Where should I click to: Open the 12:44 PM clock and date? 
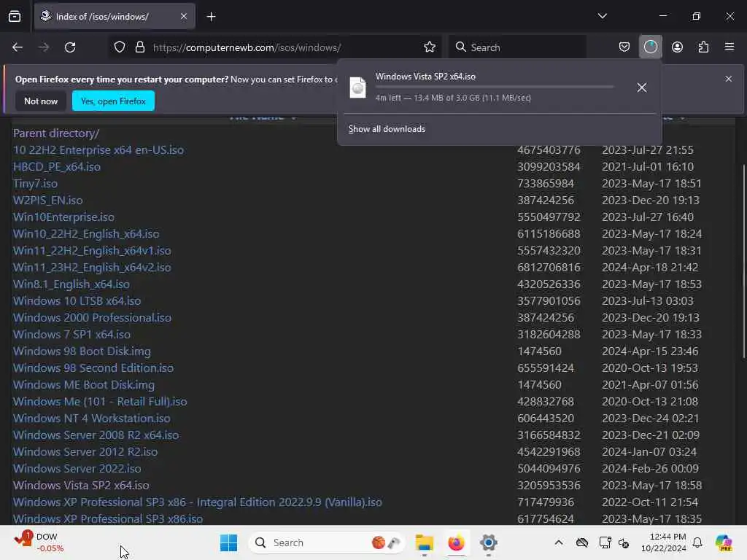click(x=664, y=542)
